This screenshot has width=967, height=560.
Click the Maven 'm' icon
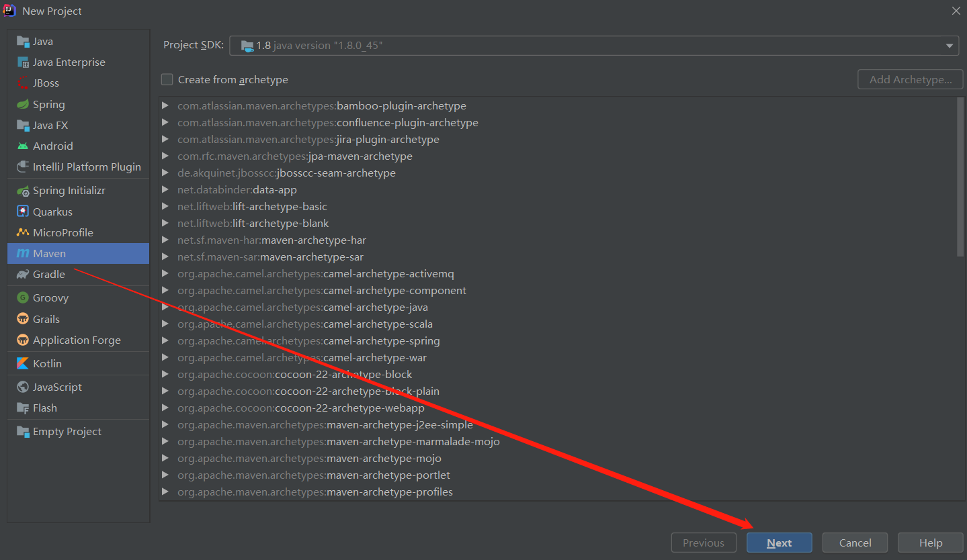tap(23, 254)
